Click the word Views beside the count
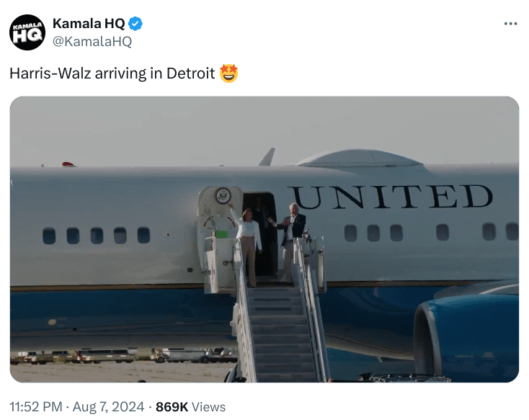 (x=209, y=407)
